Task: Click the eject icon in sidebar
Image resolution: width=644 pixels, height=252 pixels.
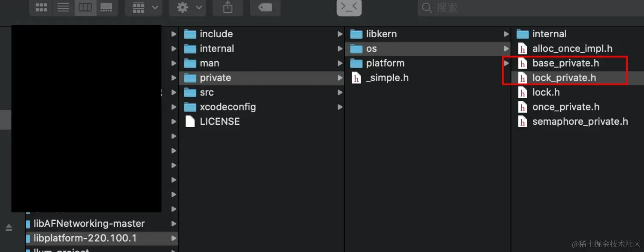Action: tap(9, 227)
